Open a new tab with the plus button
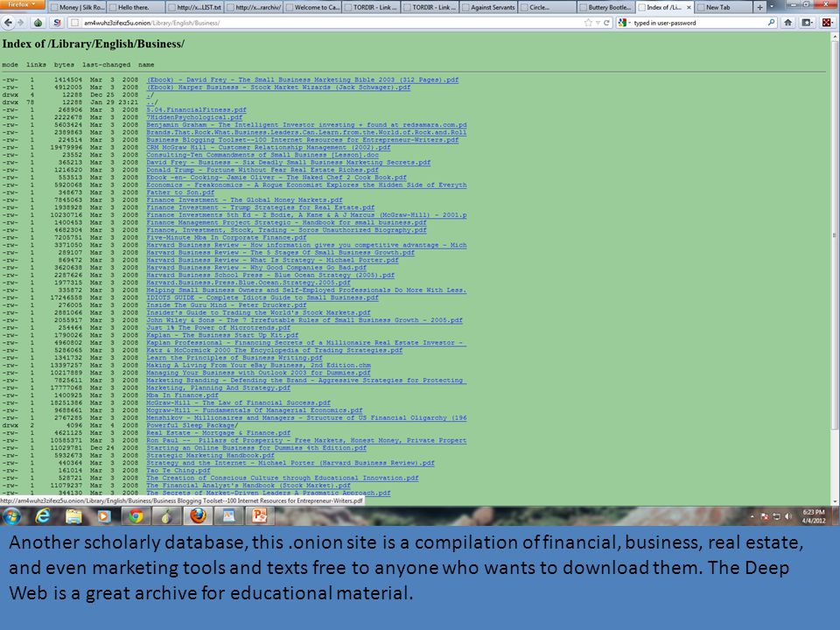The width and height of the screenshot is (840, 630). (759, 8)
